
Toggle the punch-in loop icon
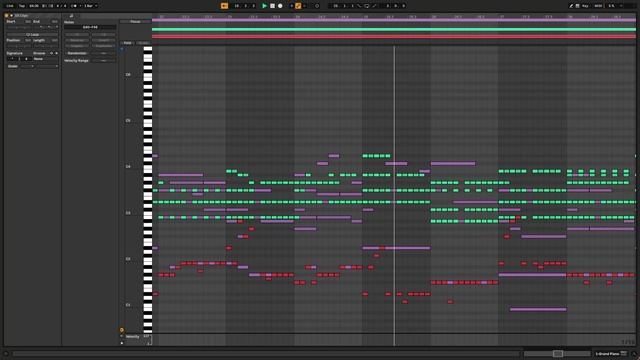[359, 6]
